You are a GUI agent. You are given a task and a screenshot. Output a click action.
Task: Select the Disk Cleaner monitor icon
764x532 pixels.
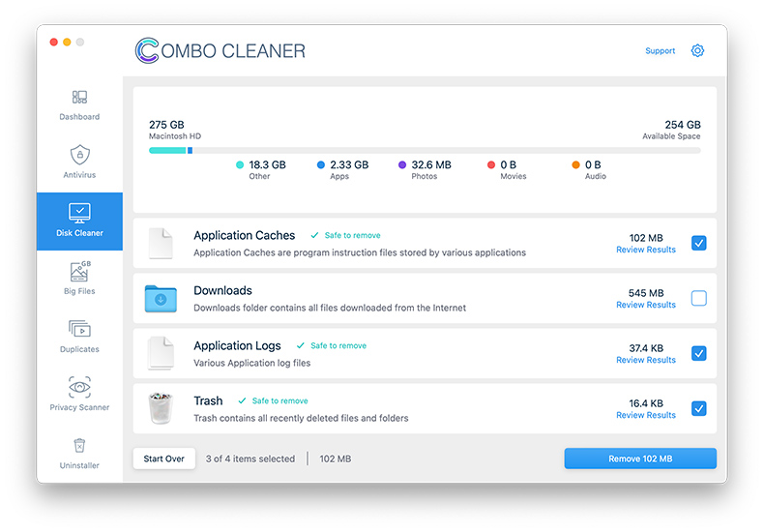[79, 213]
